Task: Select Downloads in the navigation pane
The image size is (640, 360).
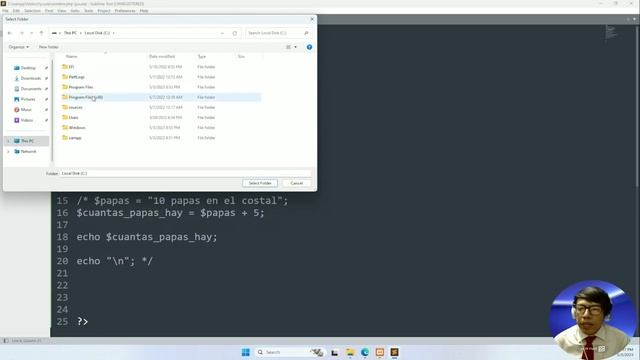Action: 31,78
